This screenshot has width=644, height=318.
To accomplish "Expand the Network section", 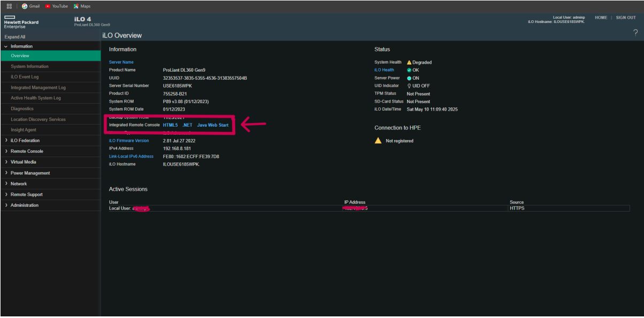I will tap(6, 184).
